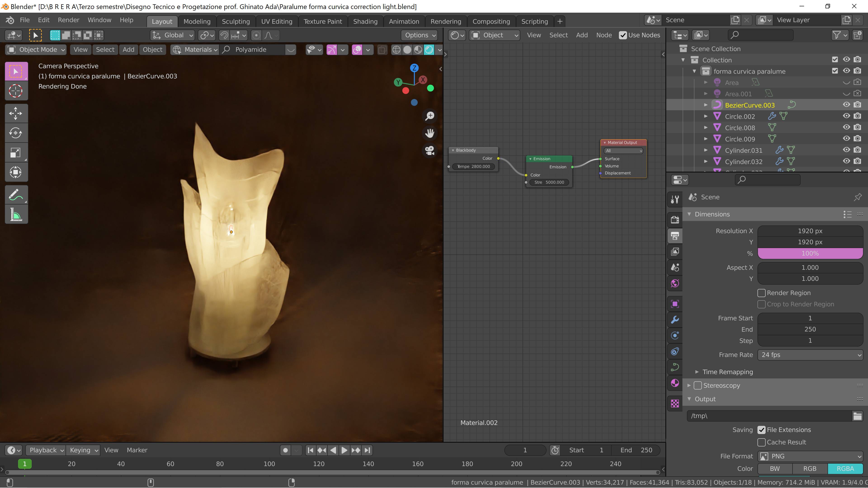Open the Global transform orientation dropdown

(172, 35)
